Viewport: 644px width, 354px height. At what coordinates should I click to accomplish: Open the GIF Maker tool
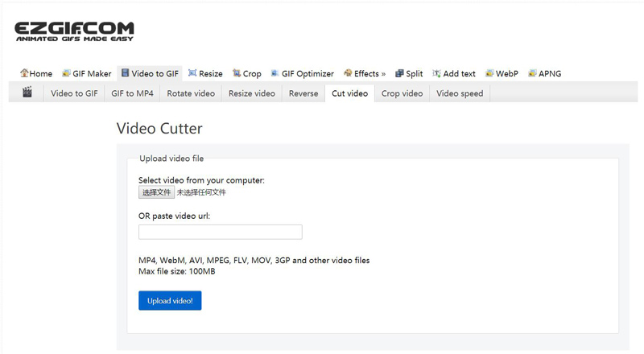87,73
